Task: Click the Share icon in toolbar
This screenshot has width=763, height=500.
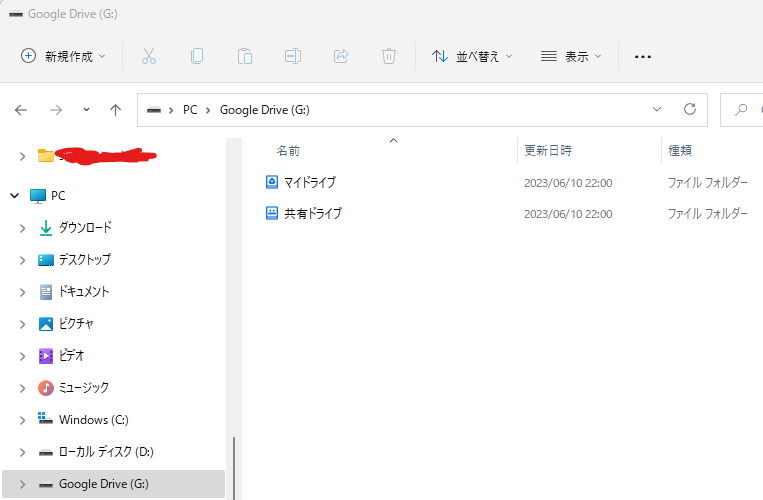Action: 341,56
